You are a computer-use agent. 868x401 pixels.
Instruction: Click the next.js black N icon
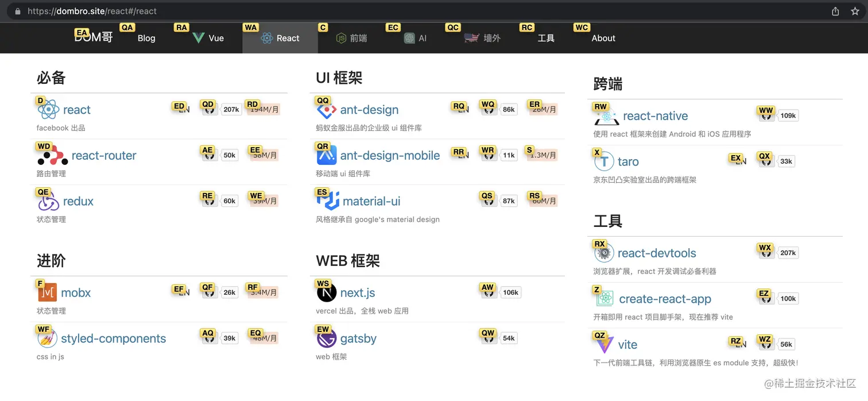tap(326, 292)
